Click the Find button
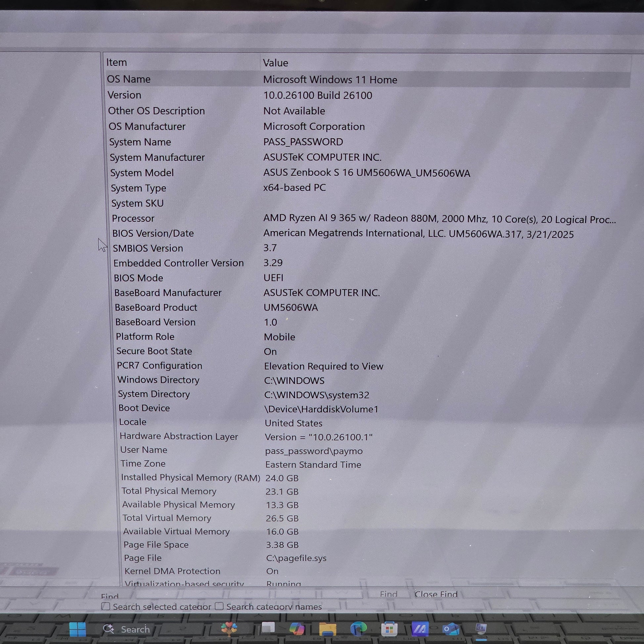This screenshot has height=644, width=644. pos(388,594)
